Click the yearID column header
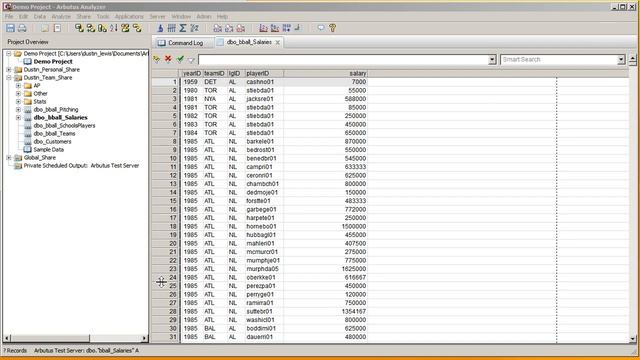The height and width of the screenshot is (360, 640). pos(191,73)
